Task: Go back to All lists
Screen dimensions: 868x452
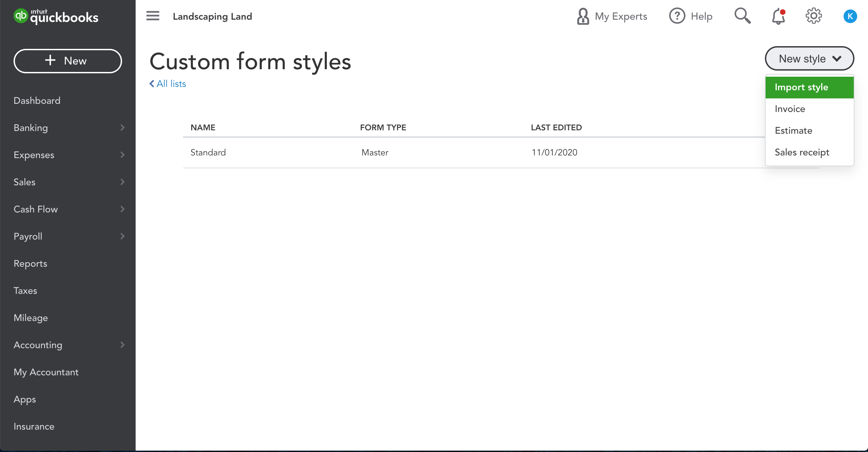Action: (x=168, y=84)
